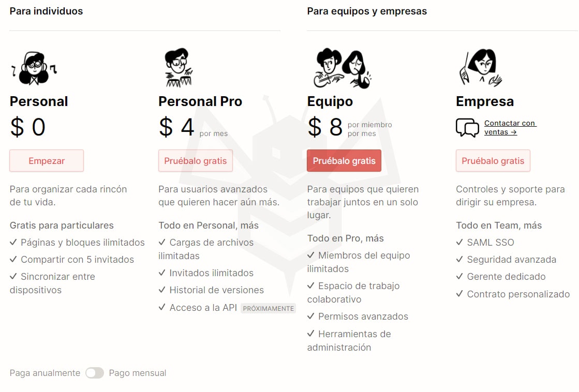The width and height of the screenshot is (579, 392).
Task: Click the Para individuos section heading
Action: 46,11
